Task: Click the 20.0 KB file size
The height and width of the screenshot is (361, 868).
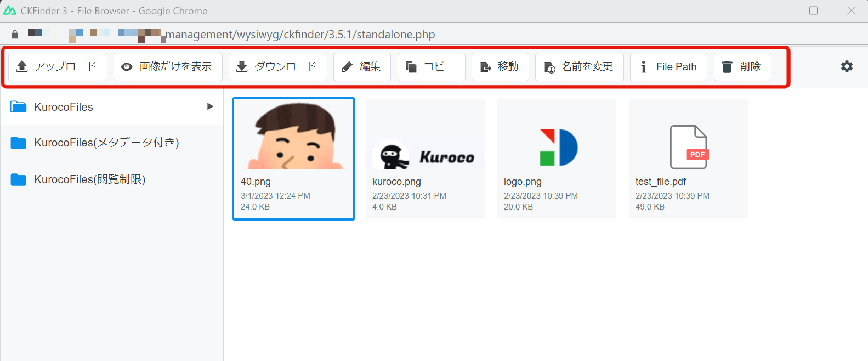Action: tap(518, 207)
